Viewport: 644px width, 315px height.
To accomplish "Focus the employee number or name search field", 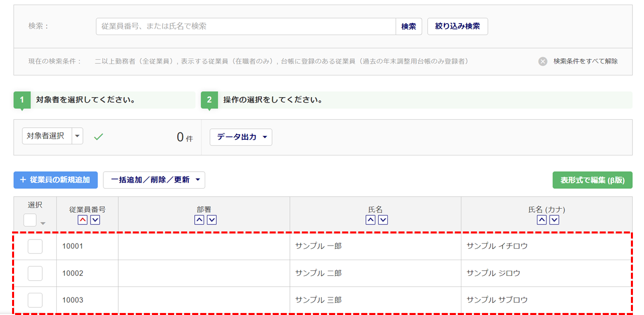I will [x=246, y=27].
